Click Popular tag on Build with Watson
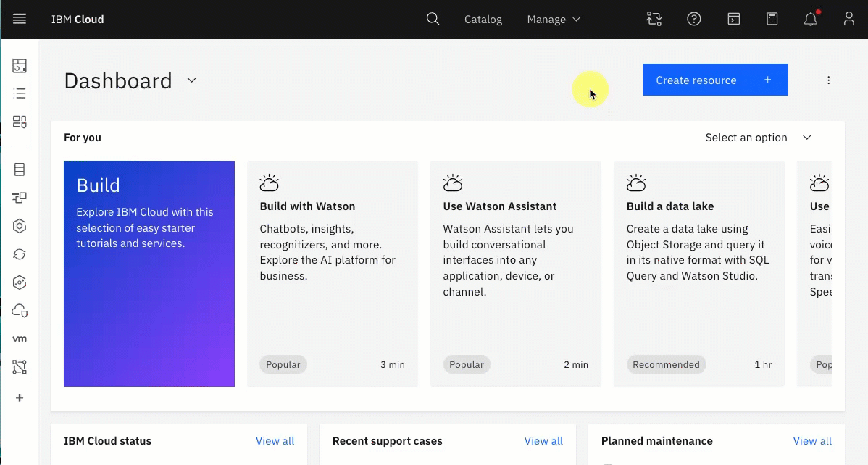The image size is (868, 465). click(283, 364)
